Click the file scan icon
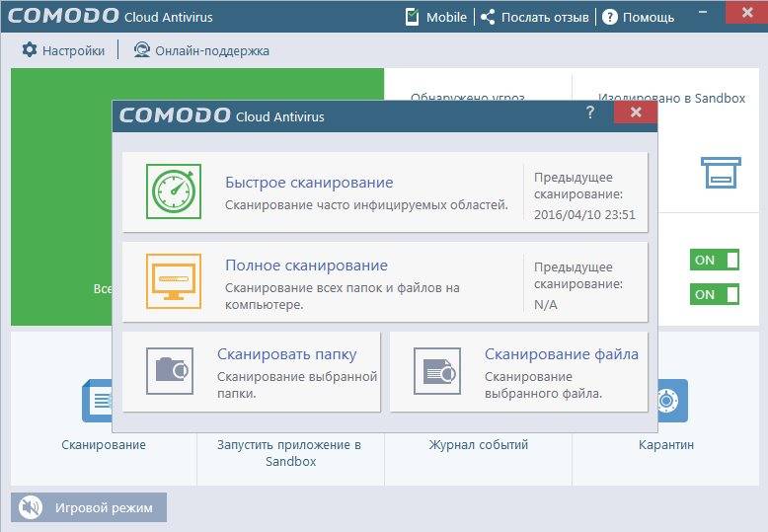 [437, 371]
